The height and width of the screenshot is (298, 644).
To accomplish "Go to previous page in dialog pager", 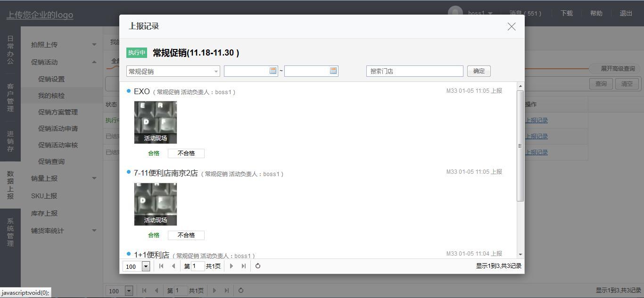I will pyautogui.click(x=173, y=266).
